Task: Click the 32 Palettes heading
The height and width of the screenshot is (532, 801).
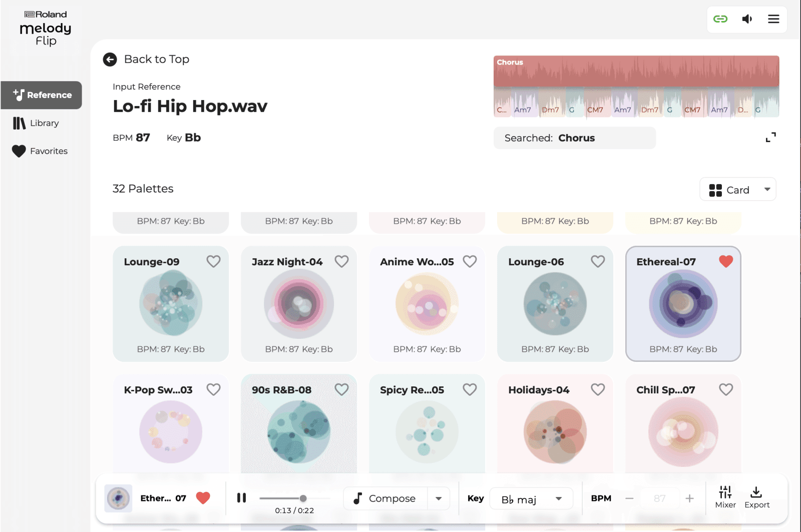Action: pyautogui.click(x=143, y=189)
